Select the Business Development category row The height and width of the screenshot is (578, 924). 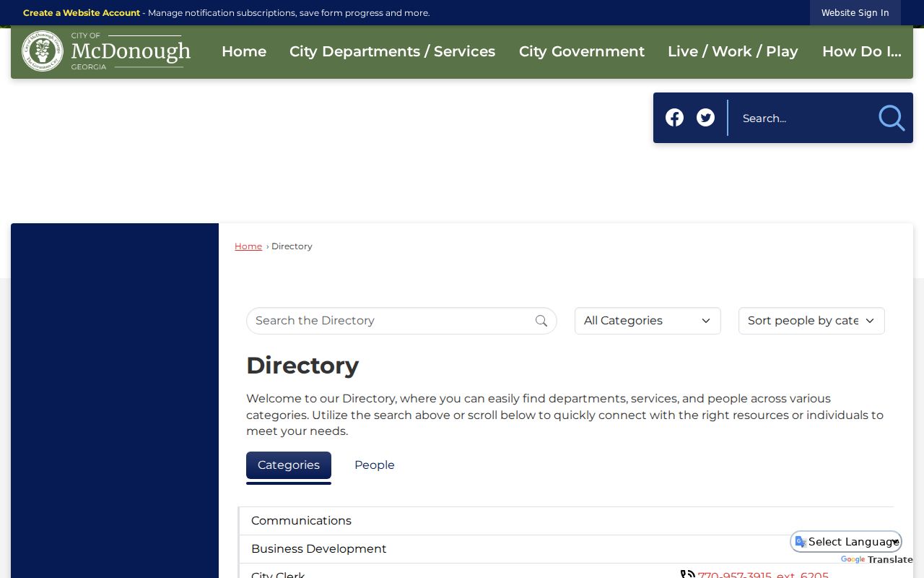click(567, 549)
